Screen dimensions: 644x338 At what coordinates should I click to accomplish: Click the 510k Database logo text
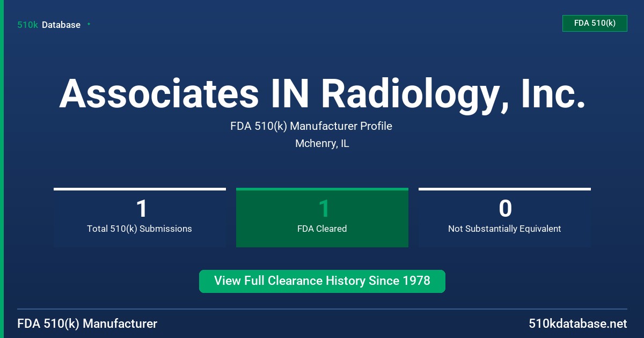click(x=49, y=25)
